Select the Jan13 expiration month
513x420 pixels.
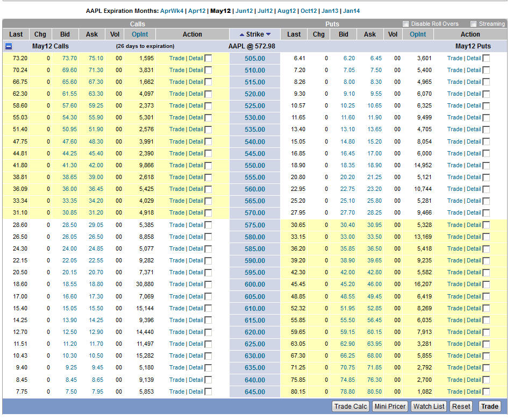(x=330, y=11)
